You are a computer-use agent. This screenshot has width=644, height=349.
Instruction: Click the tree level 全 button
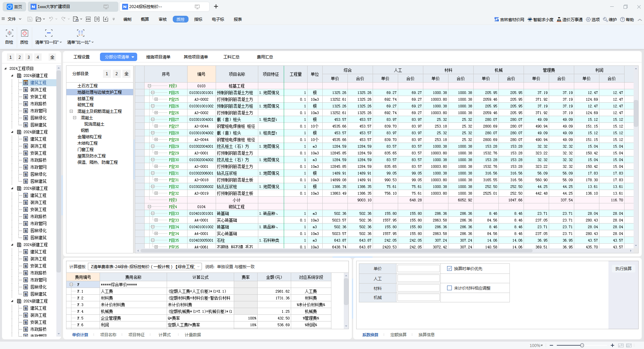pyautogui.click(x=52, y=57)
